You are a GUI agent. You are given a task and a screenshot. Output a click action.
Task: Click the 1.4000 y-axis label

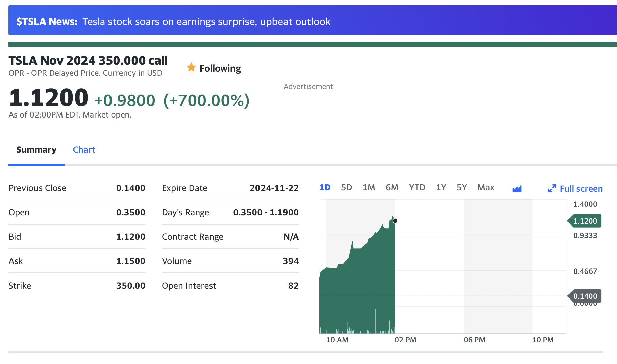[585, 204]
